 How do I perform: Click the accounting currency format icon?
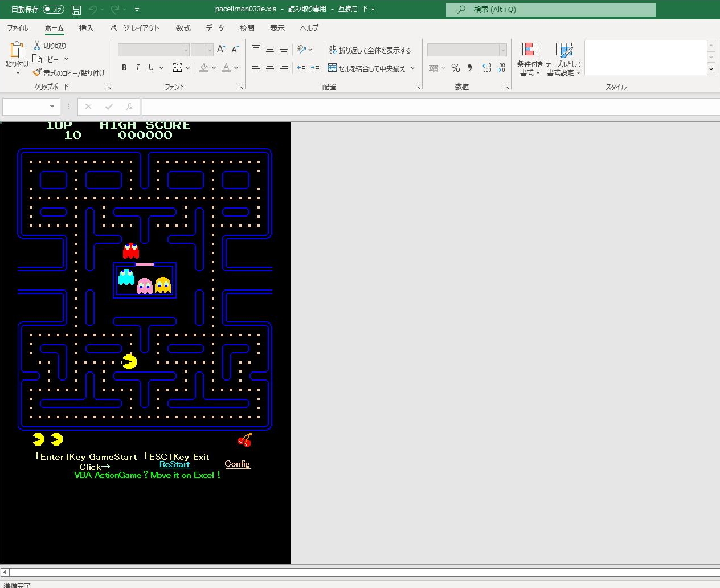433,68
